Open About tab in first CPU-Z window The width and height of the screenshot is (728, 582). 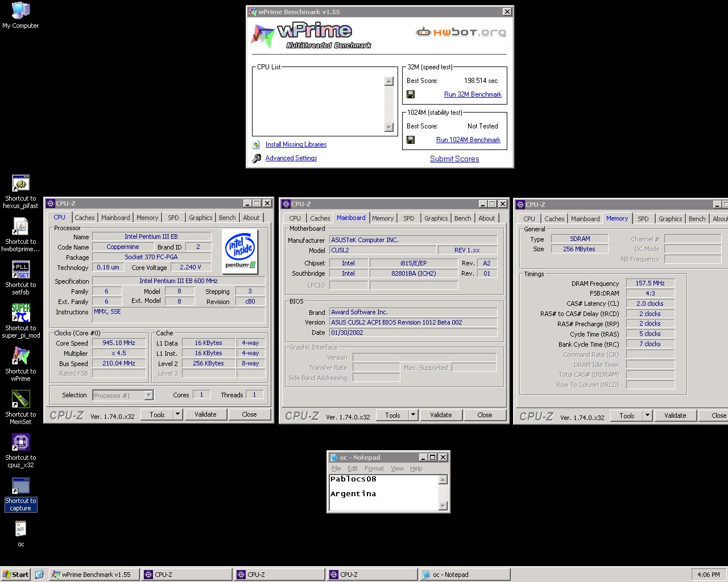pos(251,218)
